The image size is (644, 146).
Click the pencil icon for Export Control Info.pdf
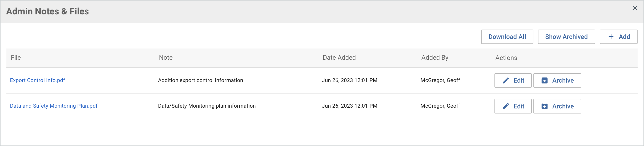506,80
